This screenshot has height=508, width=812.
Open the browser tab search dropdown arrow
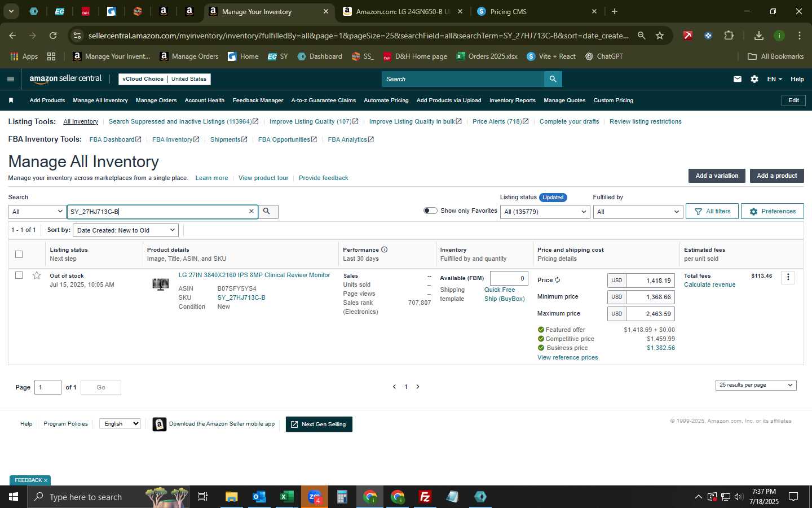pos(11,11)
